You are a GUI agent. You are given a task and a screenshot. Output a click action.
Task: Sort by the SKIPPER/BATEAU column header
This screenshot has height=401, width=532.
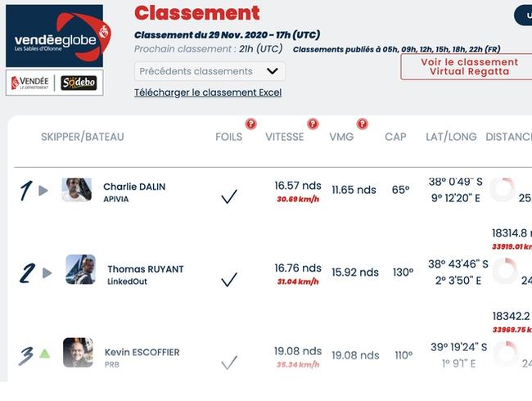[83, 137]
